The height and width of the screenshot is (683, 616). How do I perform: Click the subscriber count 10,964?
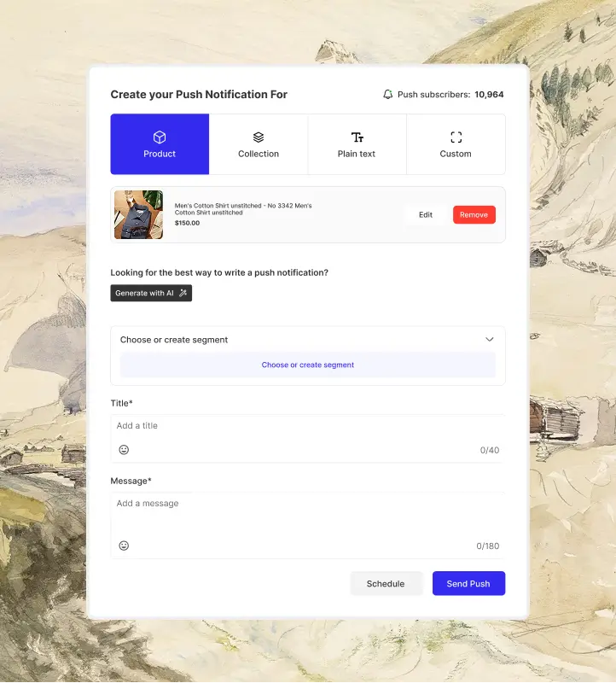tap(489, 95)
